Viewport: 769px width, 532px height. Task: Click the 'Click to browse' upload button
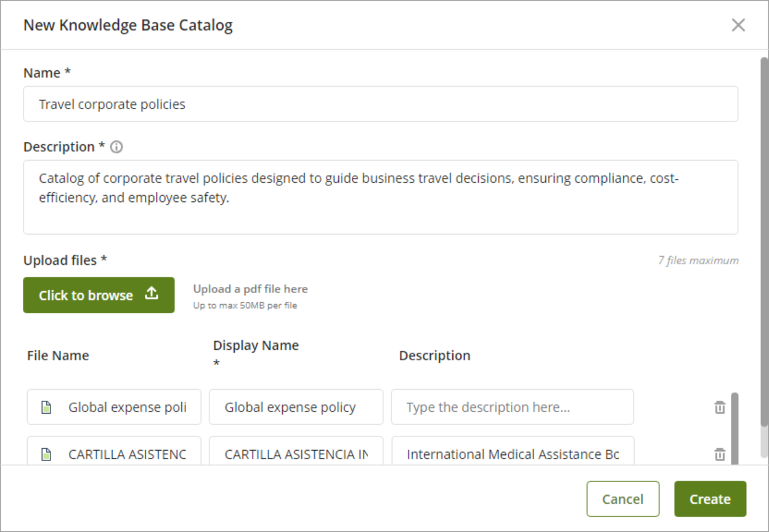click(x=99, y=295)
